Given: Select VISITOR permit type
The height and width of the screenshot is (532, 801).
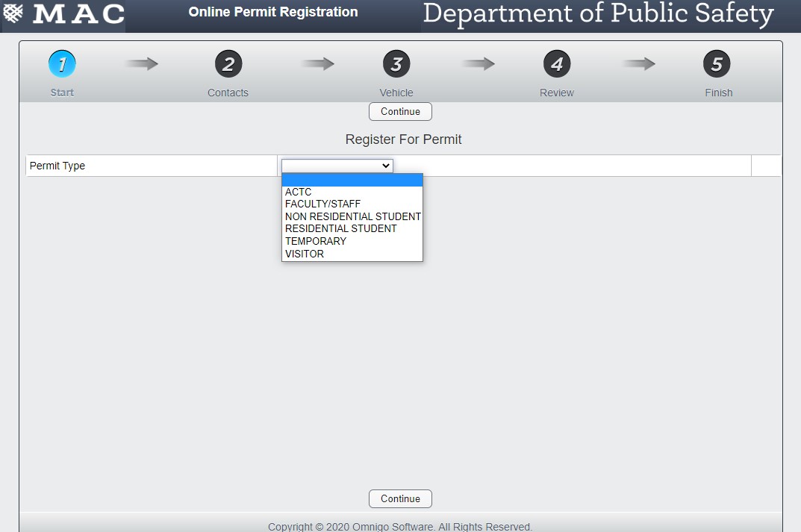Looking at the screenshot, I should point(304,254).
